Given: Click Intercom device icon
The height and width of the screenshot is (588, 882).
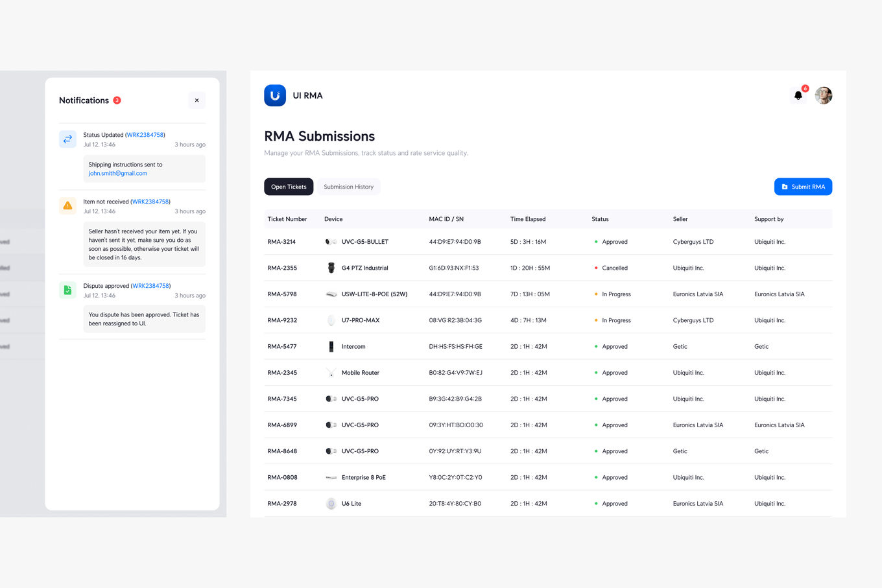Looking at the screenshot, I should 331,347.
